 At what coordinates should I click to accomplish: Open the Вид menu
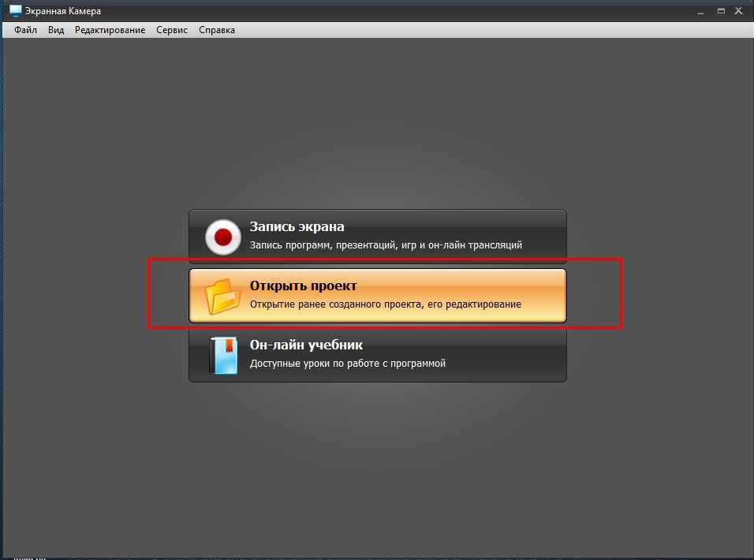[56, 30]
